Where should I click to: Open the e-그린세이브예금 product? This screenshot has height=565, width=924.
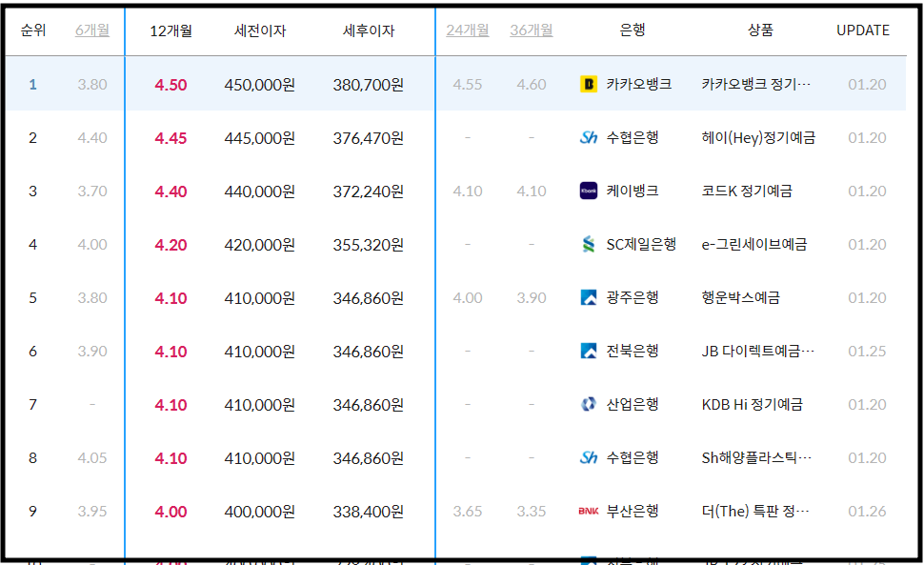point(754,245)
